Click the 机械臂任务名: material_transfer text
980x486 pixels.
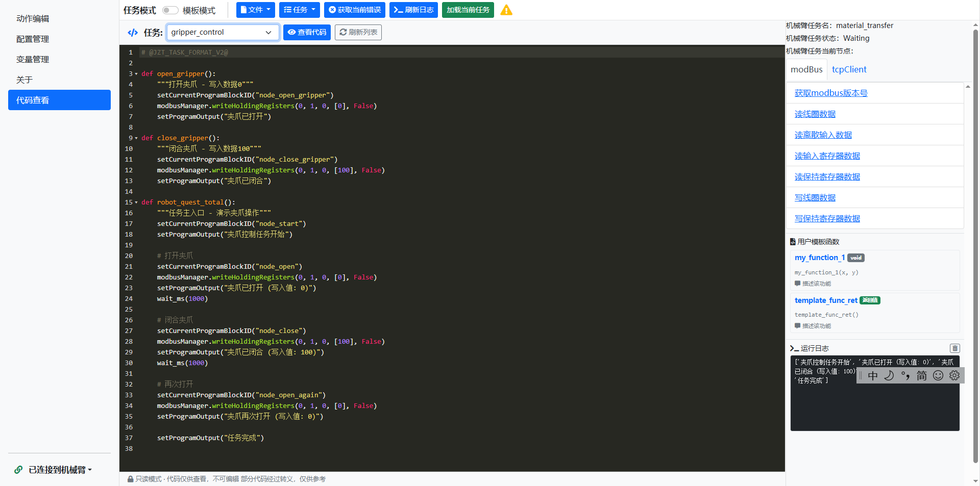pyautogui.click(x=840, y=25)
